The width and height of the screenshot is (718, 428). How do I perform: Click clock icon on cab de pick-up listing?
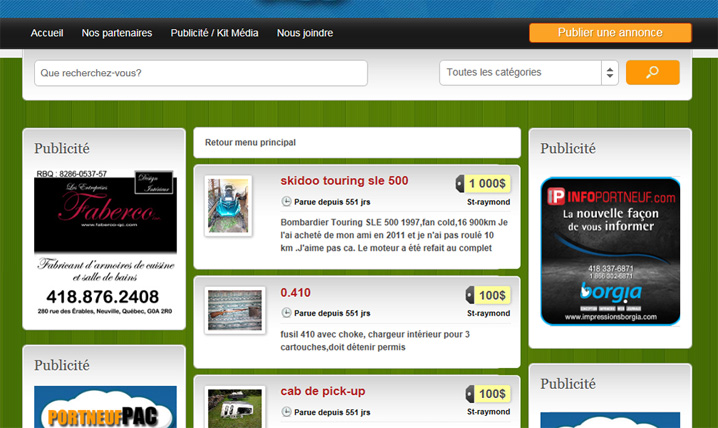click(x=287, y=411)
